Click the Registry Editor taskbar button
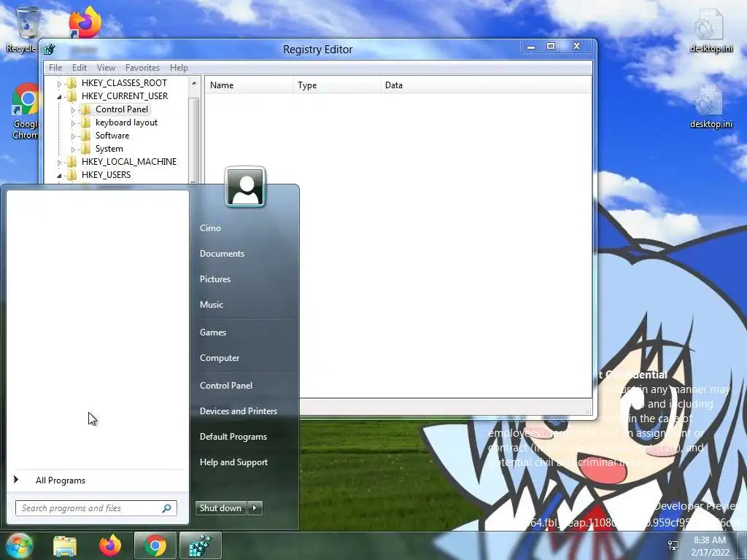Viewport: 747px width, 560px height. click(x=200, y=545)
